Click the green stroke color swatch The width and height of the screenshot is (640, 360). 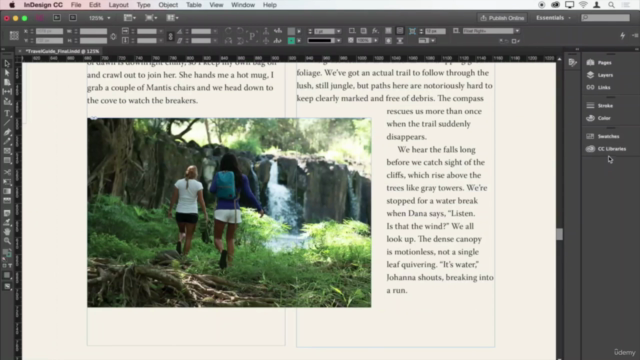pos(291,41)
